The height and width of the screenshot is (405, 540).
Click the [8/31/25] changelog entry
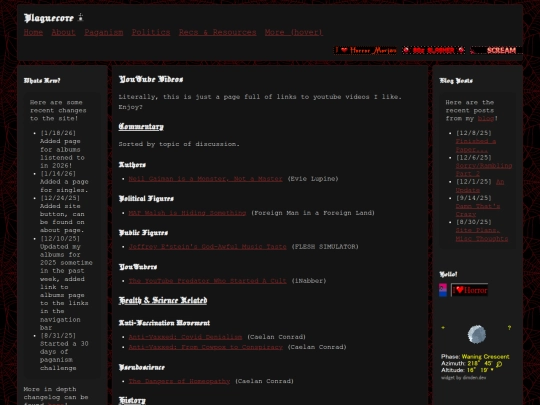coord(64,352)
